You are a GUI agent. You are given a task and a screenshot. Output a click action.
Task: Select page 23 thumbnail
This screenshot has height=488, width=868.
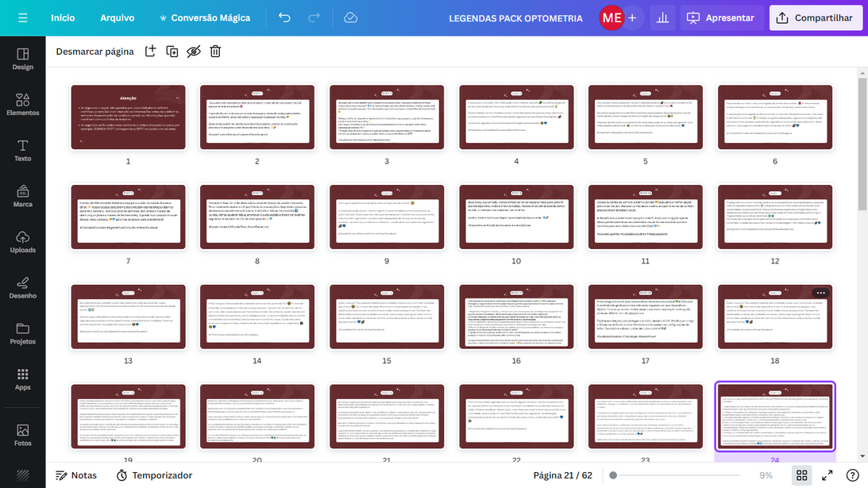click(645, 417)
